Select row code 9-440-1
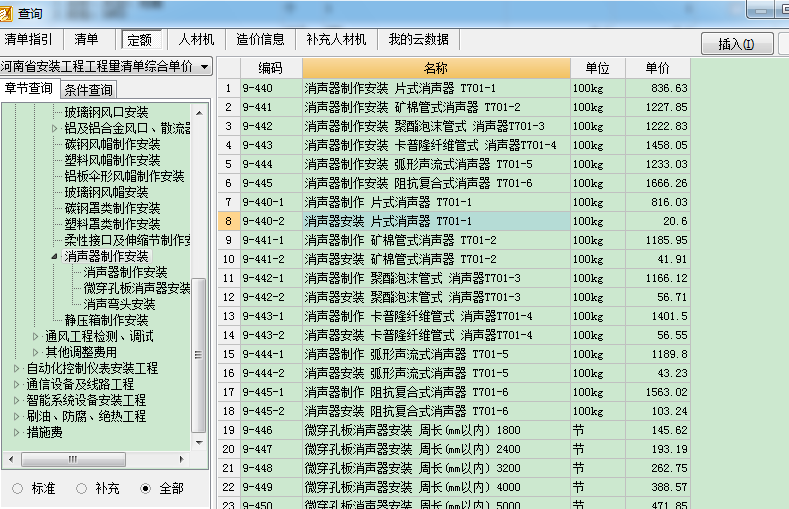This screenshot has width=789, height=509. point(271,202)
